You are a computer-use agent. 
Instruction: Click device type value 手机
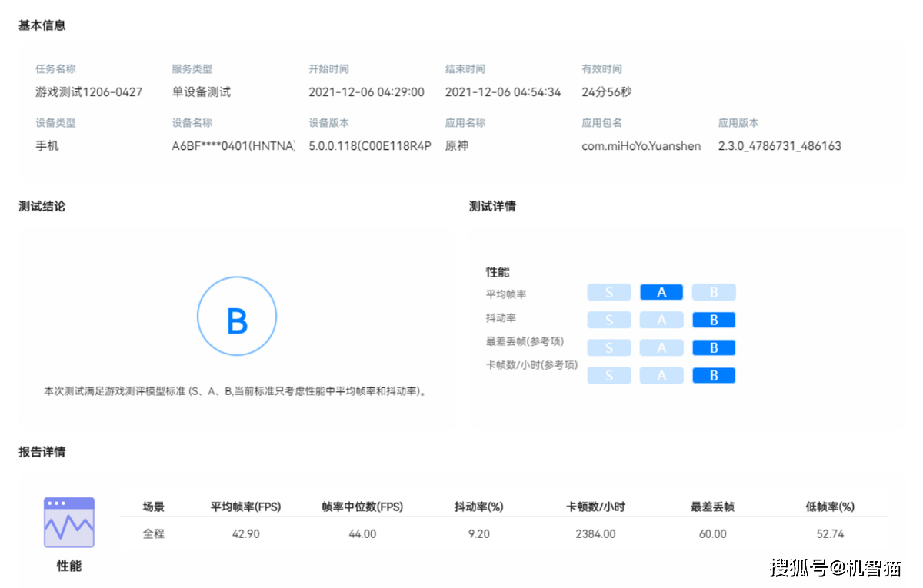tap(47, 145)
